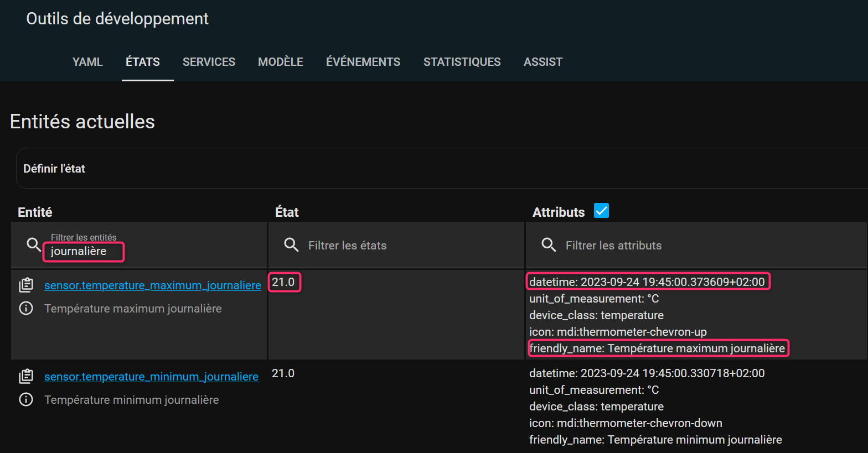Open info icon for Température minimum journalière
Screen dimensions: 868x453
26,399
